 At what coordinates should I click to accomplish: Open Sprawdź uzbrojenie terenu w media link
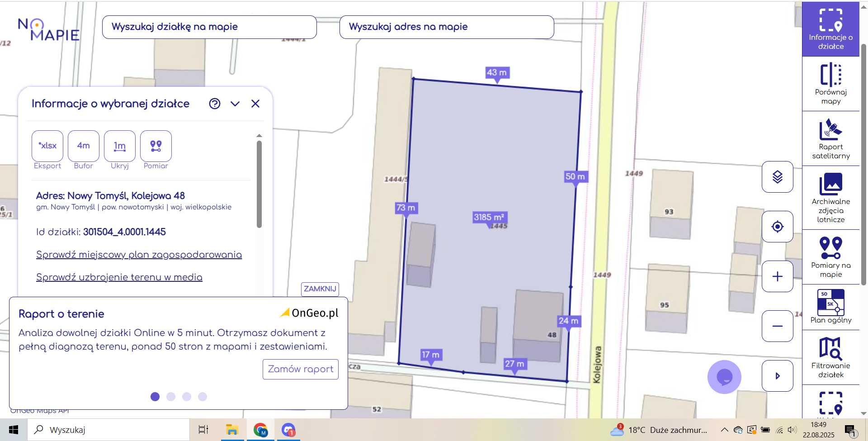coord(119,277)
